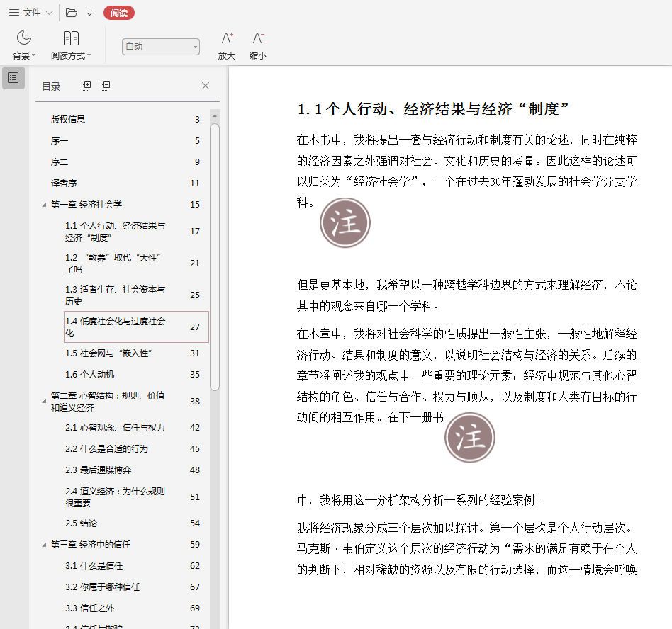This screenshot has height=629, width=672.
Task: Collapse 第一章 经济社会学 chapter
Action: (45, 205)
